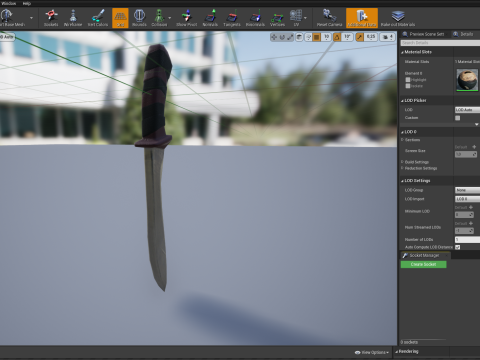Open the LOD Auto dropdown in LOD Picker
The image size is (480, 360).
tap(467, 110)
